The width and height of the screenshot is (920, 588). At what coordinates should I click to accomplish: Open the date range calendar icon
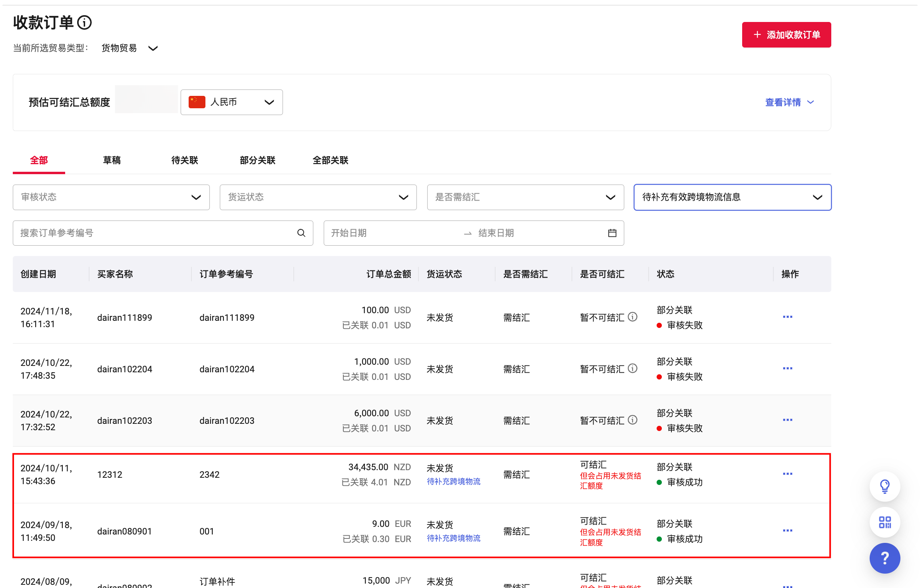tap(612, 233)
